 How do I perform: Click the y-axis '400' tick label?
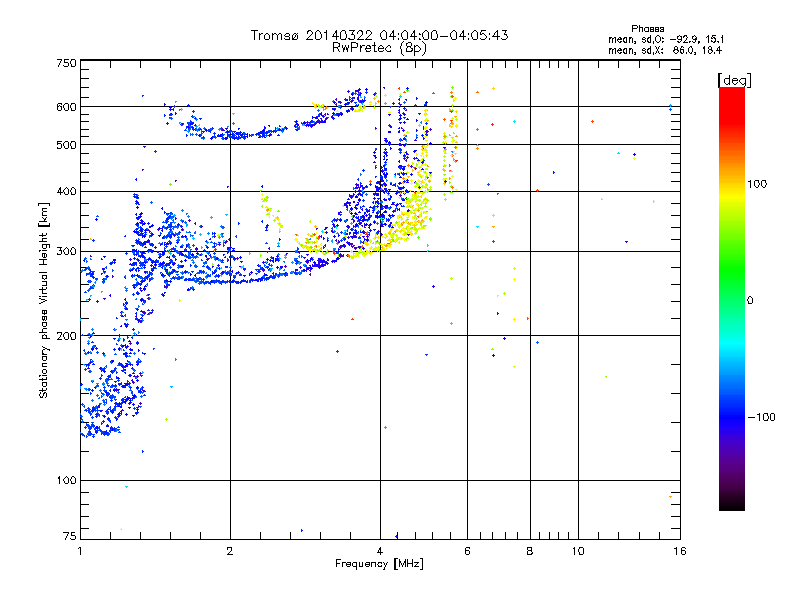(66, 192)
